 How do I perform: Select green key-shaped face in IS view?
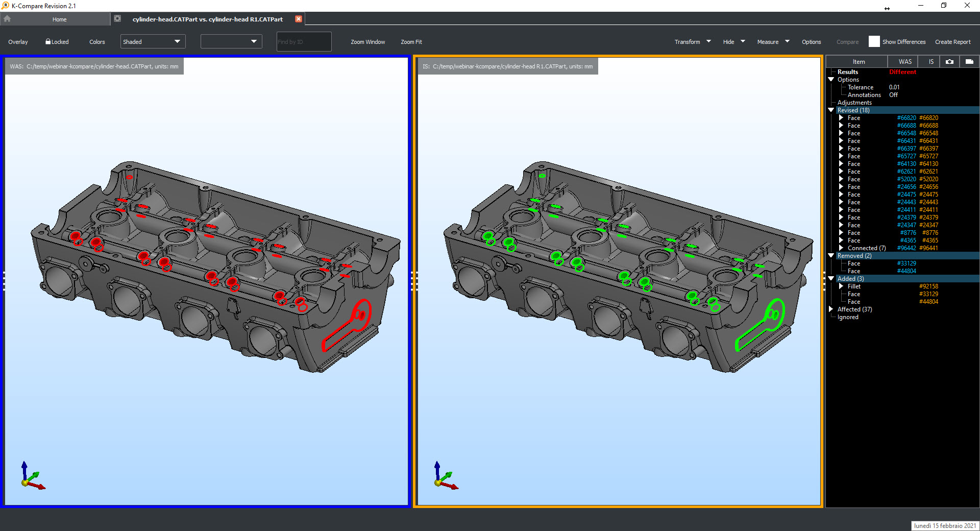click(x=759, y=326)
